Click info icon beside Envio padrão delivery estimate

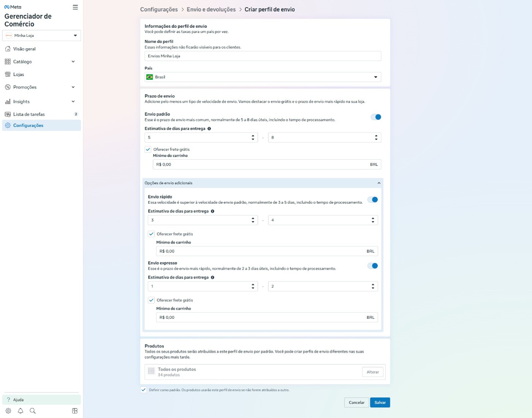coord(209,129)
